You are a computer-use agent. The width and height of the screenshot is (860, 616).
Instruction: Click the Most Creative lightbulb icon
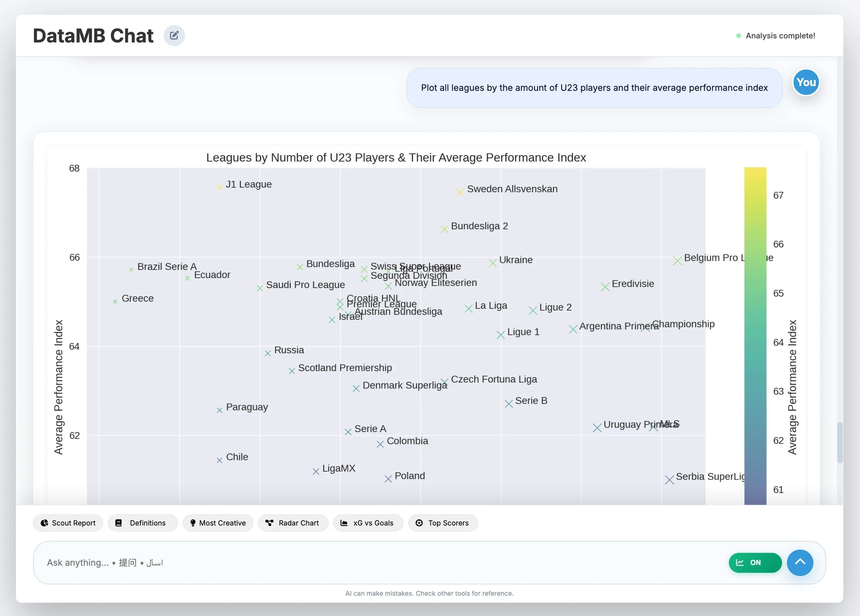coord(192,523)
